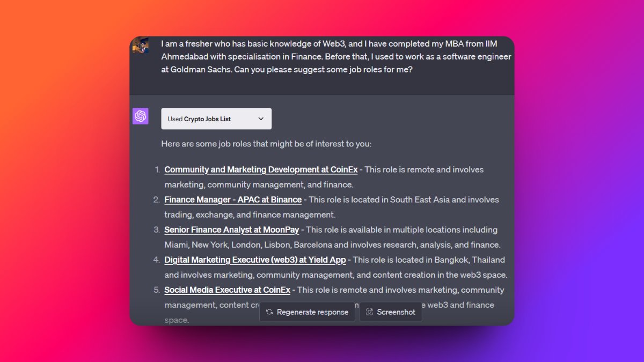Screen dimensions: 644x362
Task: Click the question "Can you please suggest some job roles for me?"
Action: click(x=323, y=69)
